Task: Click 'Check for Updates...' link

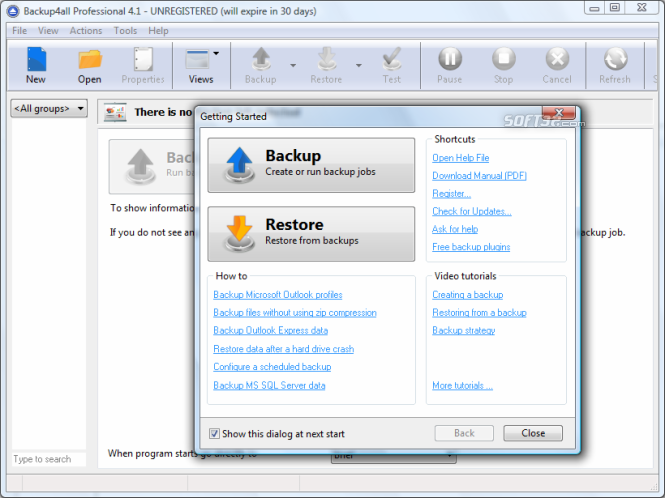Action: (x=472, y=211)
